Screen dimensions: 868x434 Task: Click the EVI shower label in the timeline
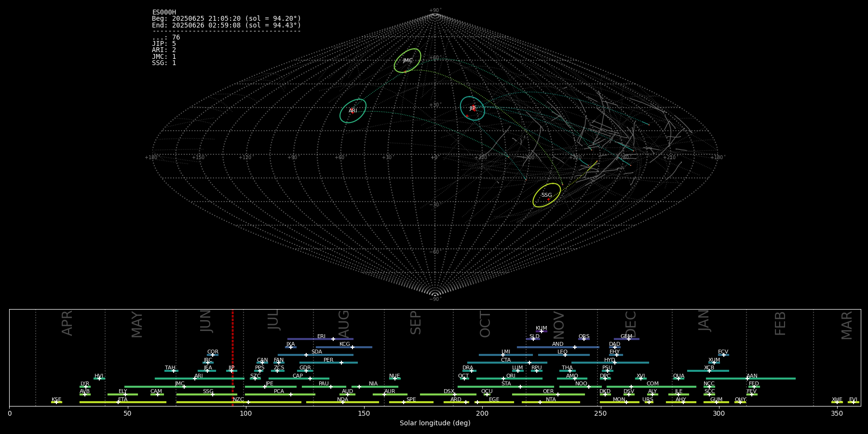click(853, 400)
